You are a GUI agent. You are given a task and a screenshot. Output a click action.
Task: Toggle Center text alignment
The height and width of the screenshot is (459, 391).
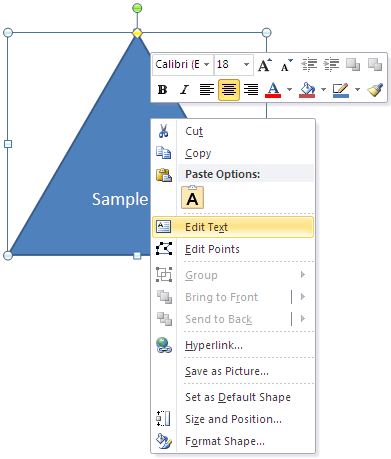(x=229, y=90)
